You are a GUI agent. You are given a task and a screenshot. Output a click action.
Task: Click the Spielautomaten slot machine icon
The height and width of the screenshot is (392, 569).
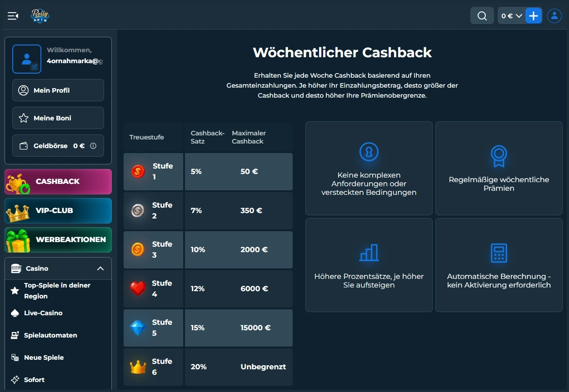point(14,335)
